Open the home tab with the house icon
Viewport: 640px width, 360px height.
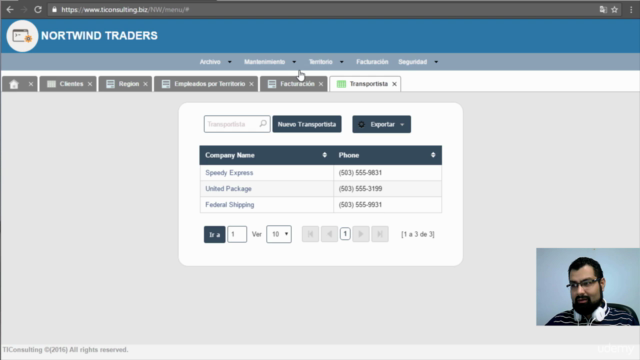(x=14, y=84)
